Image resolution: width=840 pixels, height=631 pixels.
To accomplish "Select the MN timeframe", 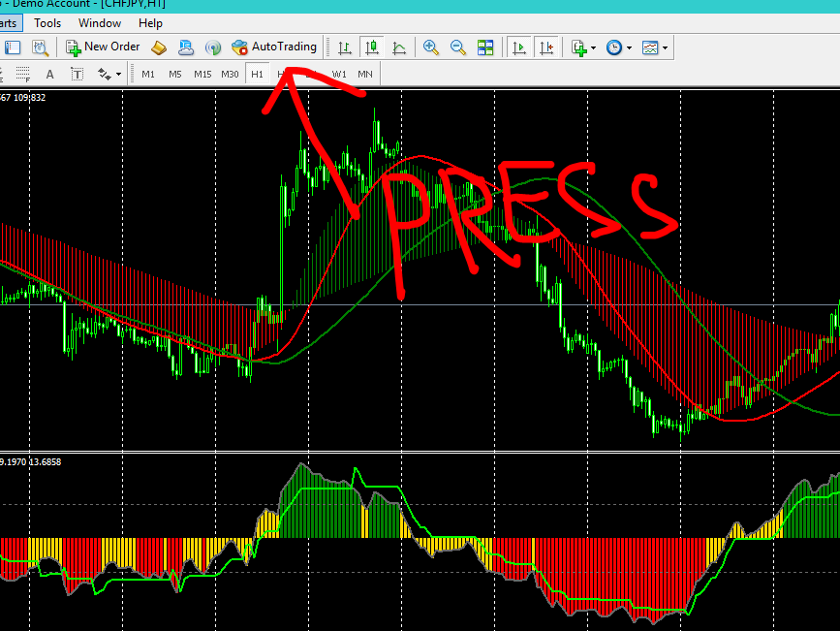I will [x=365, y=74].
